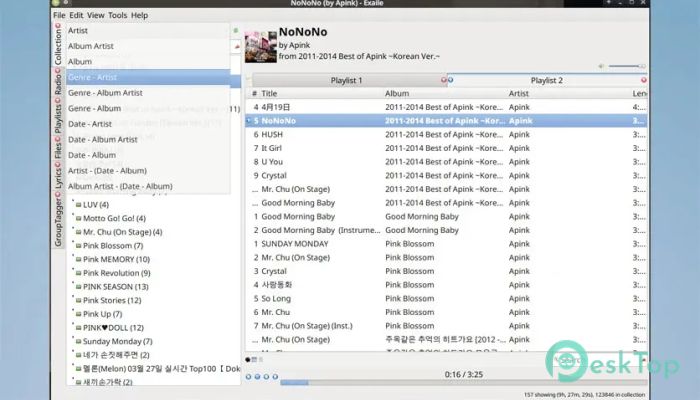
Task: Clear the collection search with the red icon
Action: (x=237, y=46)
